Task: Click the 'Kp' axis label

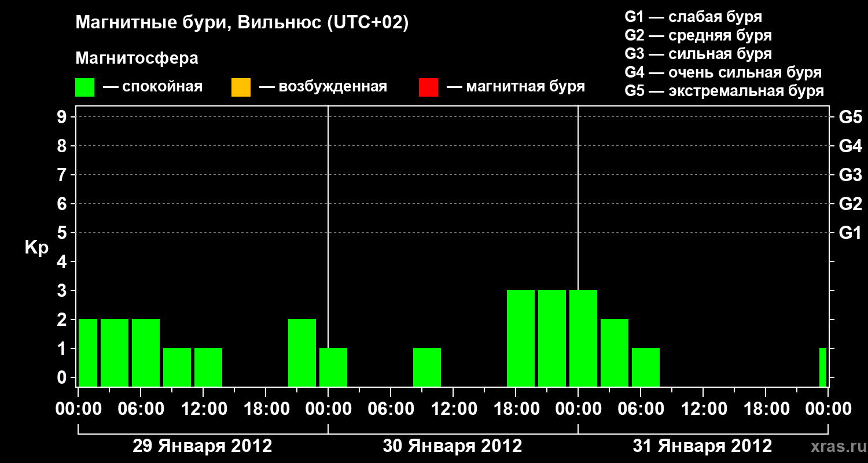Action: pyautogui.click(x=36, y=248)
